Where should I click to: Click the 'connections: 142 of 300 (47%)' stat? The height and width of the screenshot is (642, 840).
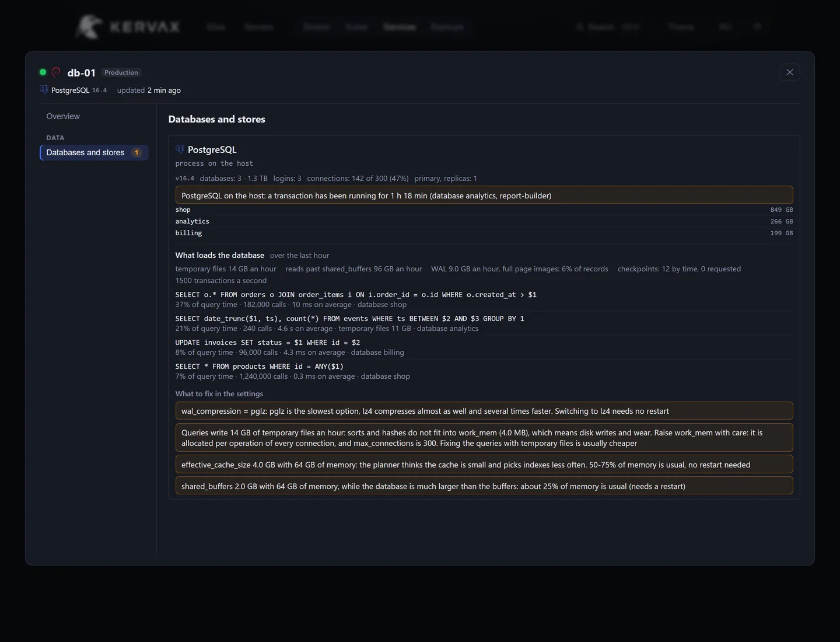358,179
